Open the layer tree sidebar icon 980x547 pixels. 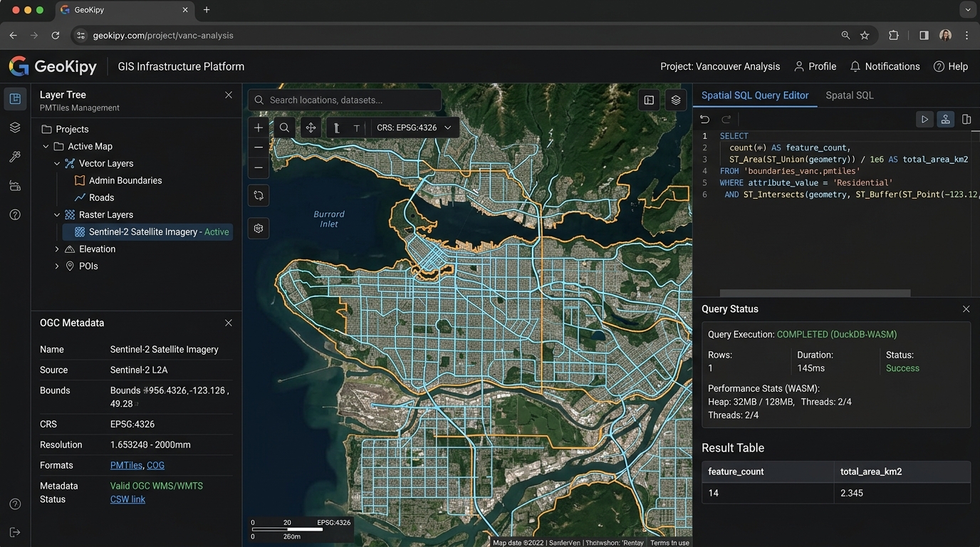pos(15,99)
